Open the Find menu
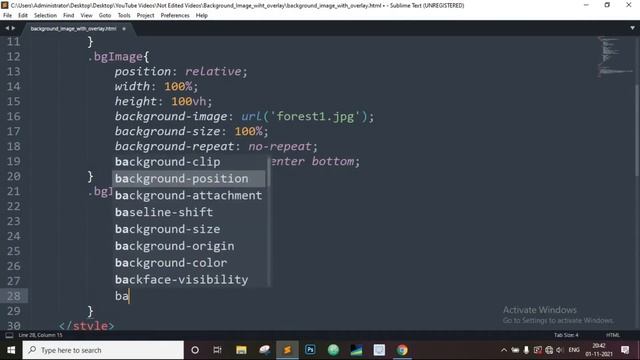The width and height of the screenshot is (640, 360). [x=69, y=15]
